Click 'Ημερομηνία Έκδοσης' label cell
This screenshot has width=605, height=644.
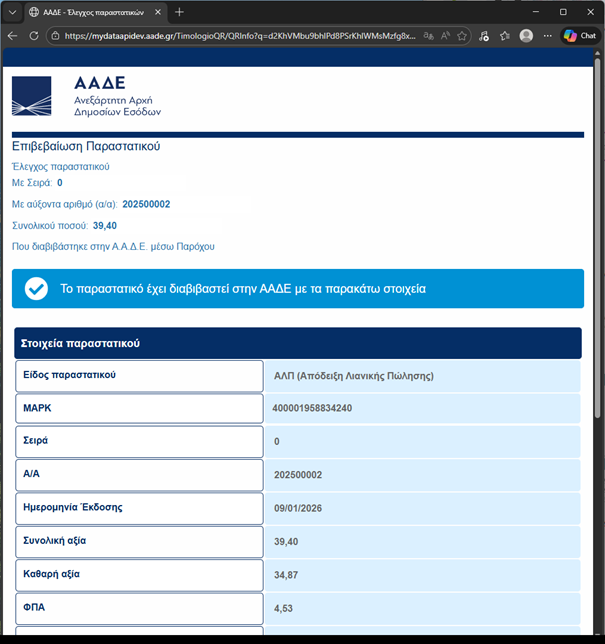coord(139,509)
